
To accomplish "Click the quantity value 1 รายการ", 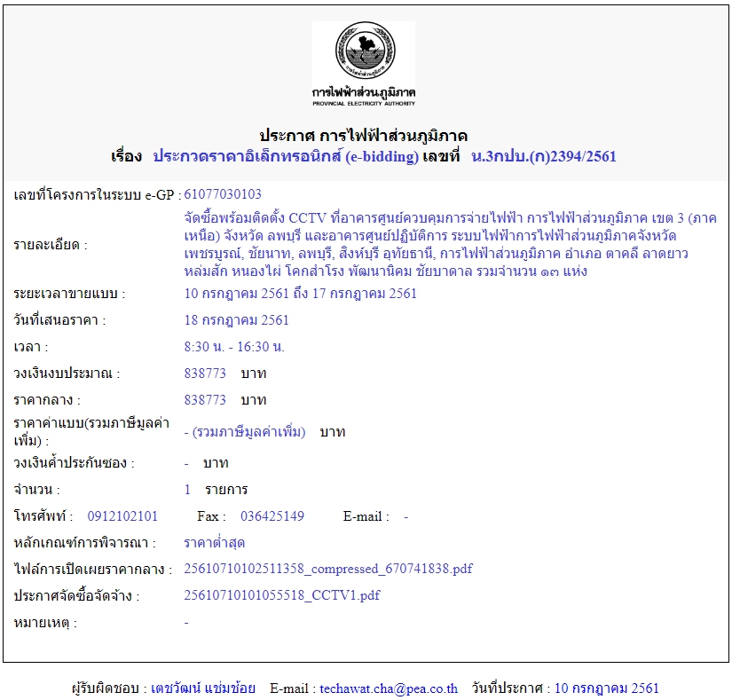I will click(216, 490).
